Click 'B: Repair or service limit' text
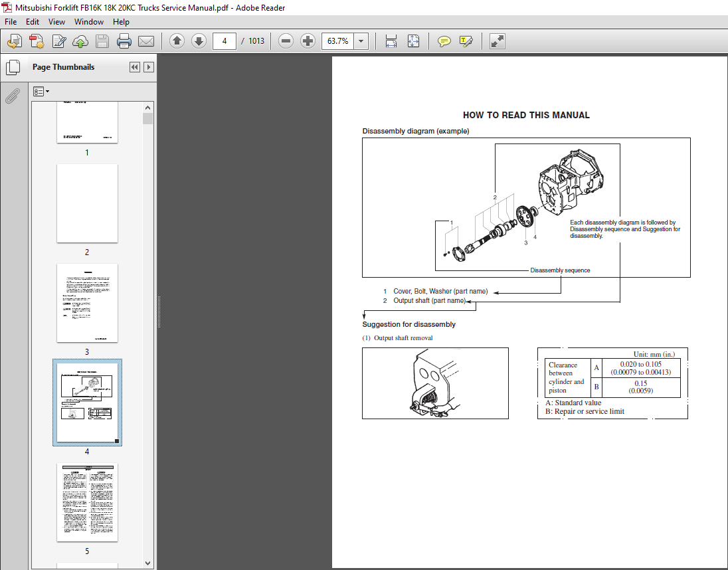728x570 pixels. [585, 411]
